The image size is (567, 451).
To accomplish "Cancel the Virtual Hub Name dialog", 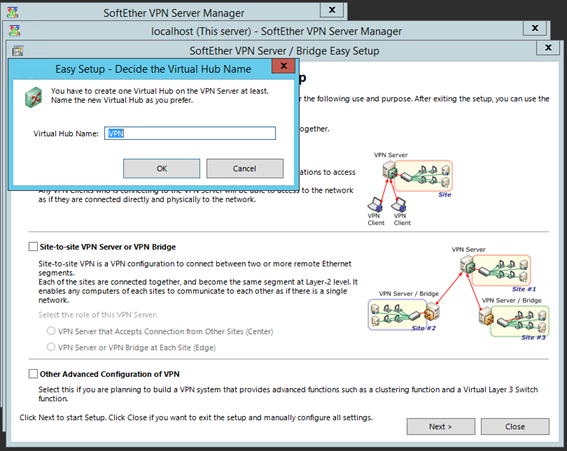I will (245, 169).
